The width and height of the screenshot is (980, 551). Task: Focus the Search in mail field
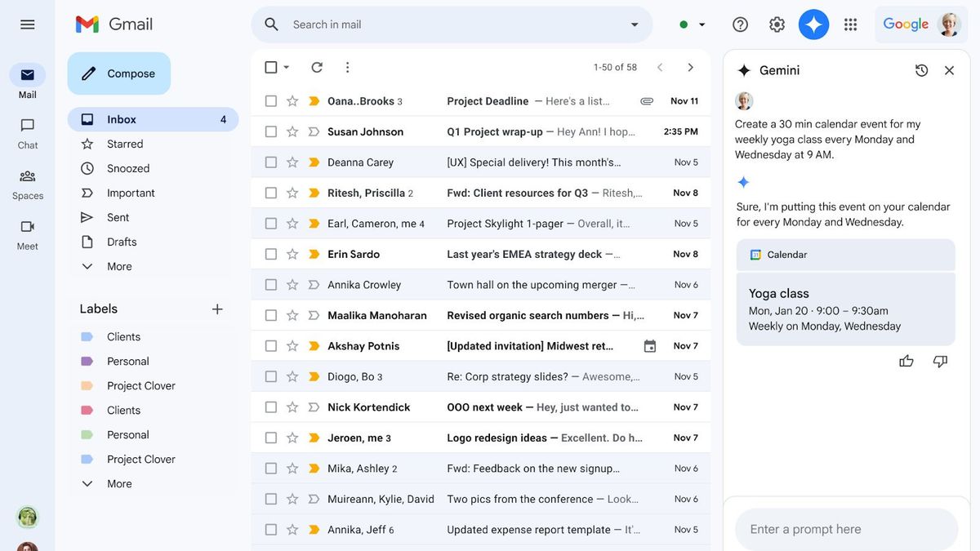[x=453, y=24]
